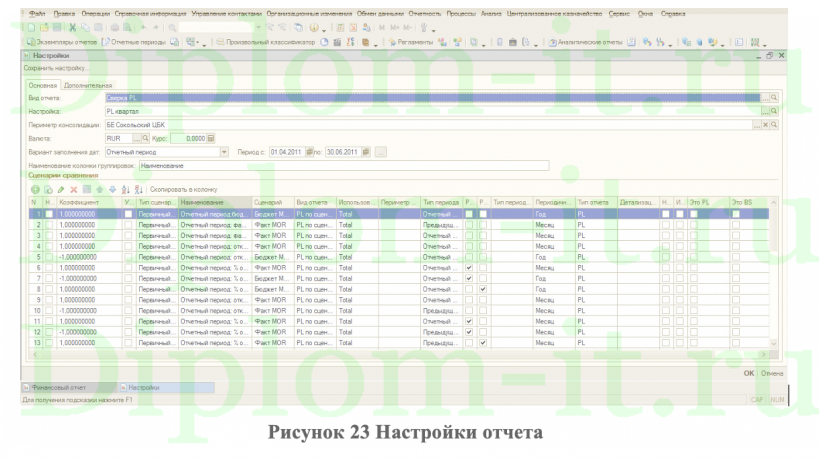Toggle the Это PL checkbox in row 3
819x460 pixels.
[x=694, y=235]
